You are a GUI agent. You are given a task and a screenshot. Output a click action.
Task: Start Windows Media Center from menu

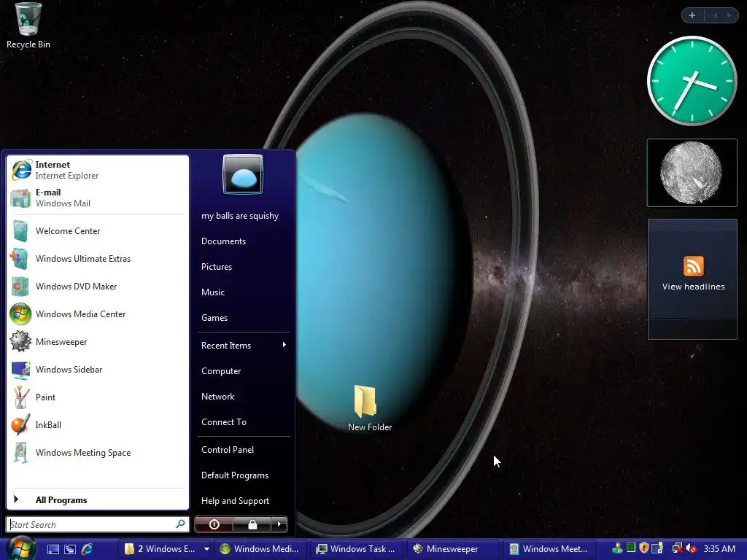tap(98, 314)
